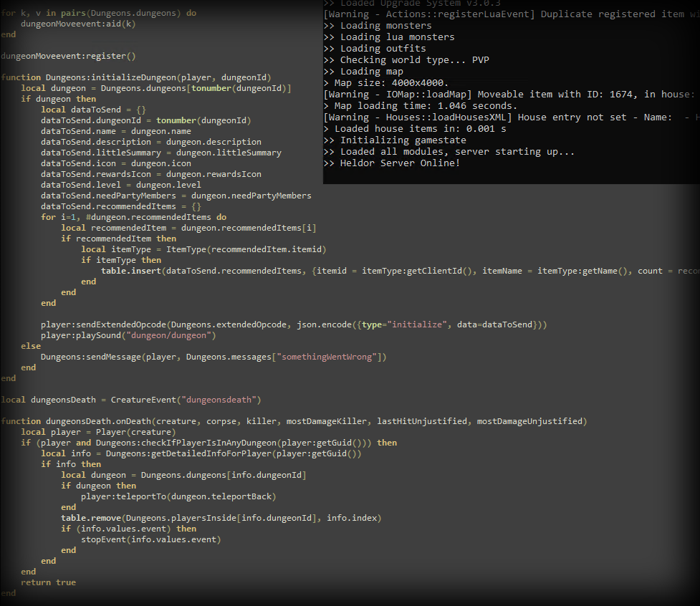
Task: Place cursor on the dungeonsDeath.onDeath function signature
Action: 294,421
